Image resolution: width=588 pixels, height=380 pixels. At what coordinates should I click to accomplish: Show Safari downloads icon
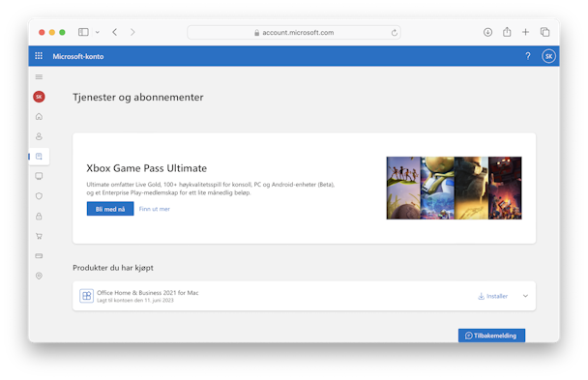(x=487, y=32)
